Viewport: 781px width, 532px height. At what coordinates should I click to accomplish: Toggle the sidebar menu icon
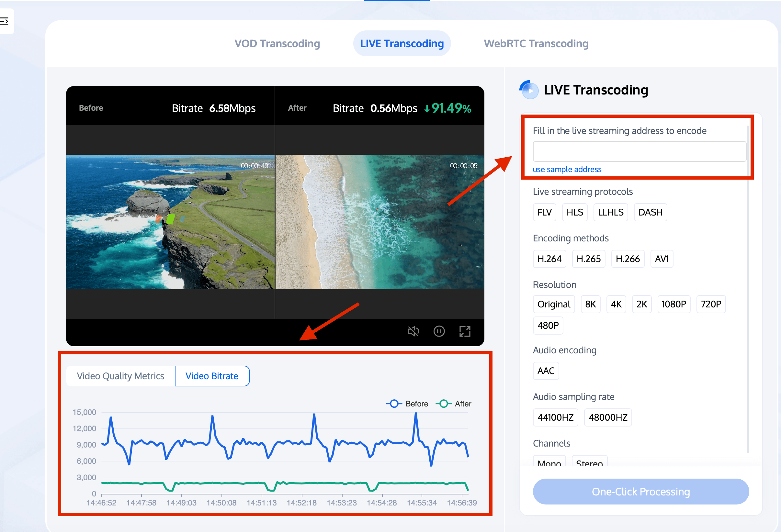4,21
